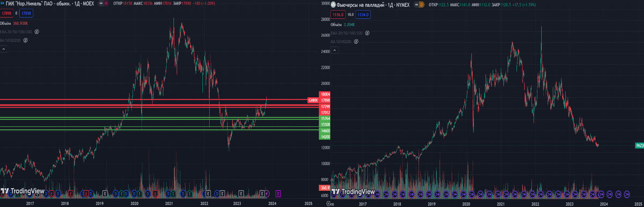Click the red 17898 sell button
Screen dimensions: 644x207
pos(6,13)
